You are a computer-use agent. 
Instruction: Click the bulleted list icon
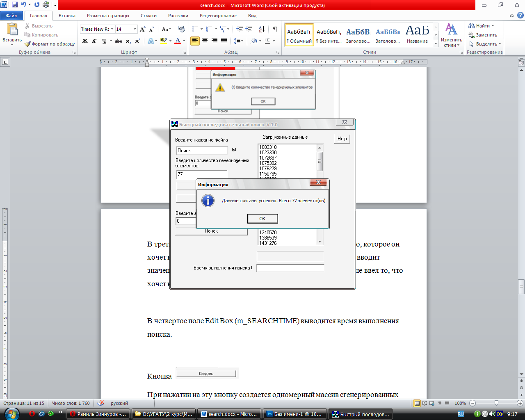click(x=195, y=29)
